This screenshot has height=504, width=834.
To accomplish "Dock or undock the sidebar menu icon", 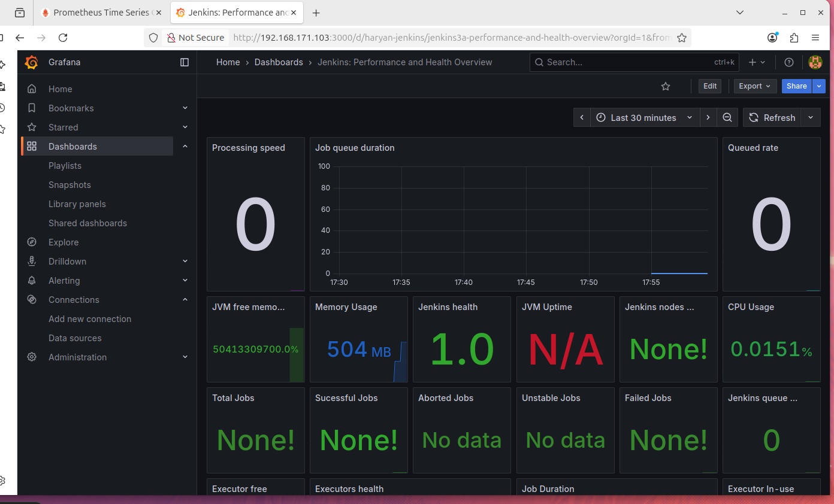I will (x=185, y=62).
